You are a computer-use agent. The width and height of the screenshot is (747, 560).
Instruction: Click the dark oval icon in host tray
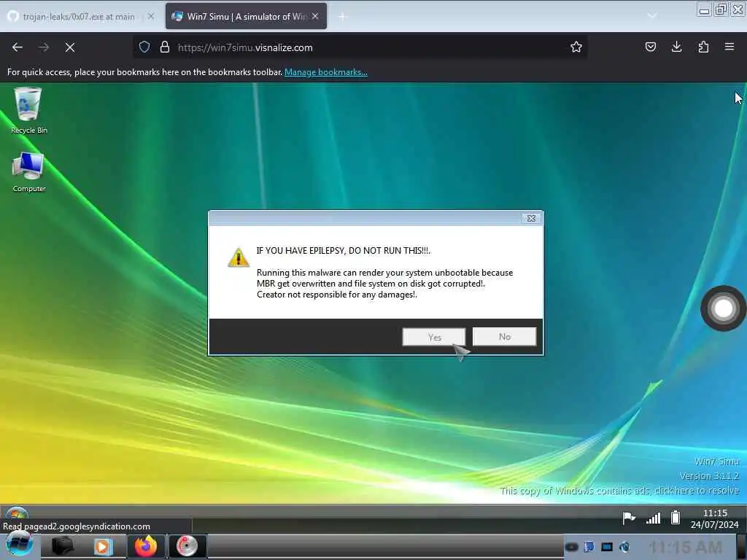click(572, 547)
